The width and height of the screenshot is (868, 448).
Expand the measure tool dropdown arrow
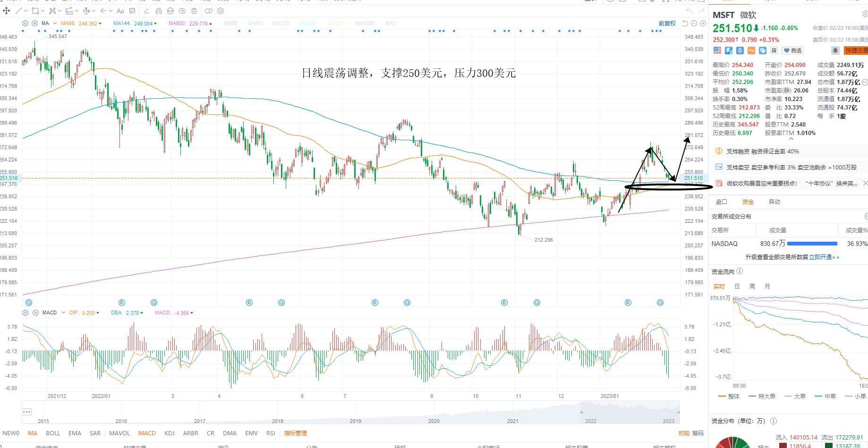tap(94, 11)
